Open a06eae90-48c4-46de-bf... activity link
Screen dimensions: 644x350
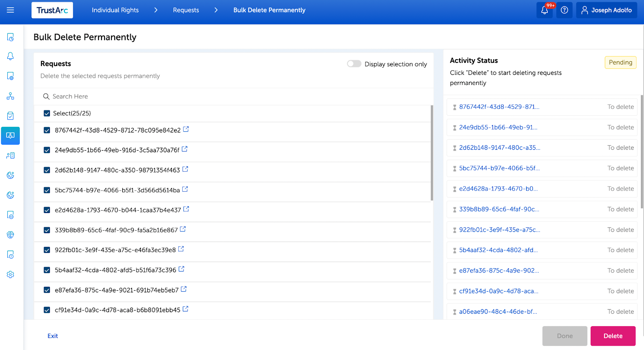[x=498, y=312]
